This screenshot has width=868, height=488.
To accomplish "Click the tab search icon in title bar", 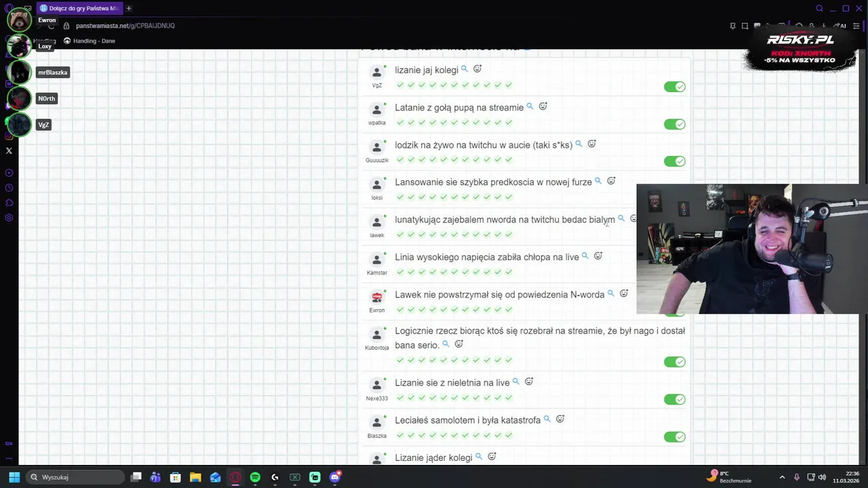I will click(819, 8).
